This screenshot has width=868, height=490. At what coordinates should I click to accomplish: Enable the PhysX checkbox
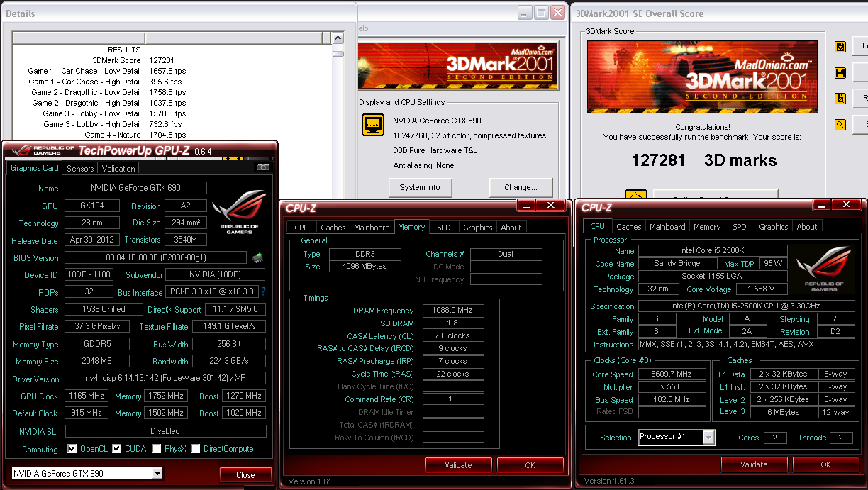click(x=156, y=449)
